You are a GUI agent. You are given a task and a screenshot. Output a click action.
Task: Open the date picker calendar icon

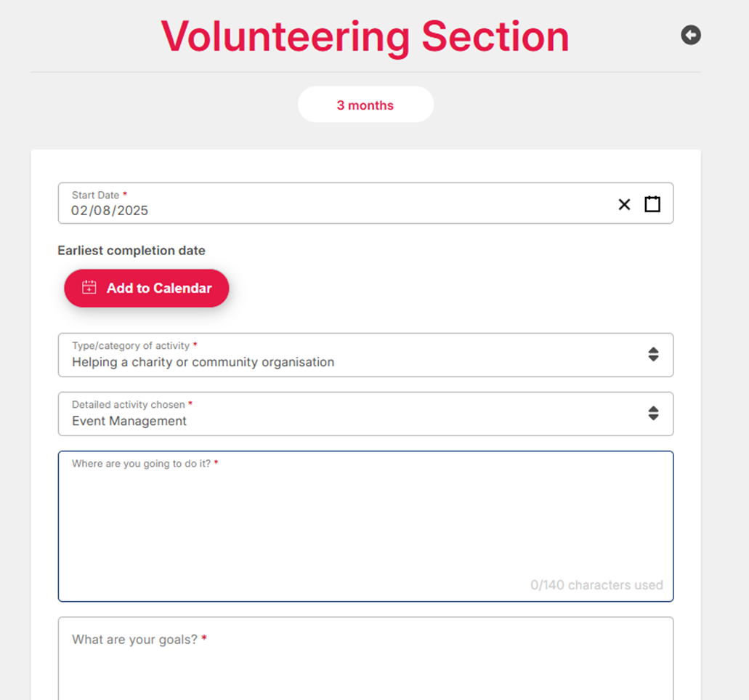652,204
